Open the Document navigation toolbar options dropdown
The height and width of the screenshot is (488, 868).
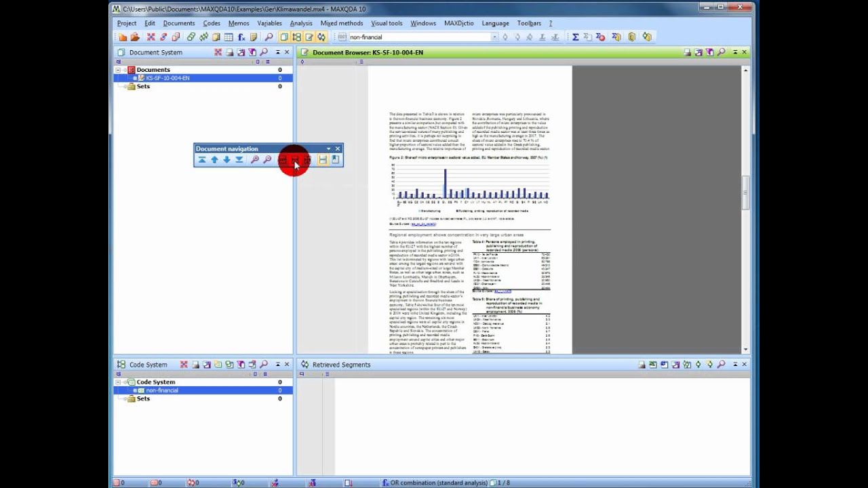(x=328, y=149)
